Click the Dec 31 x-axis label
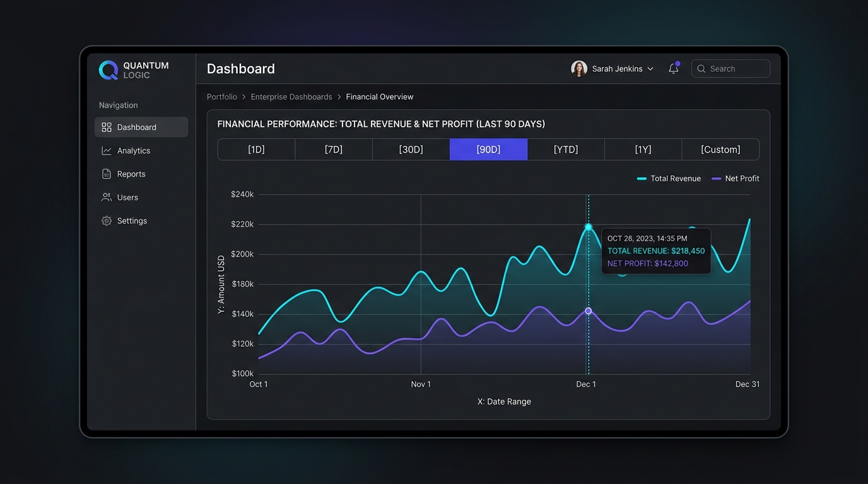This screenshot has width=868, height=484. [748, 384]
